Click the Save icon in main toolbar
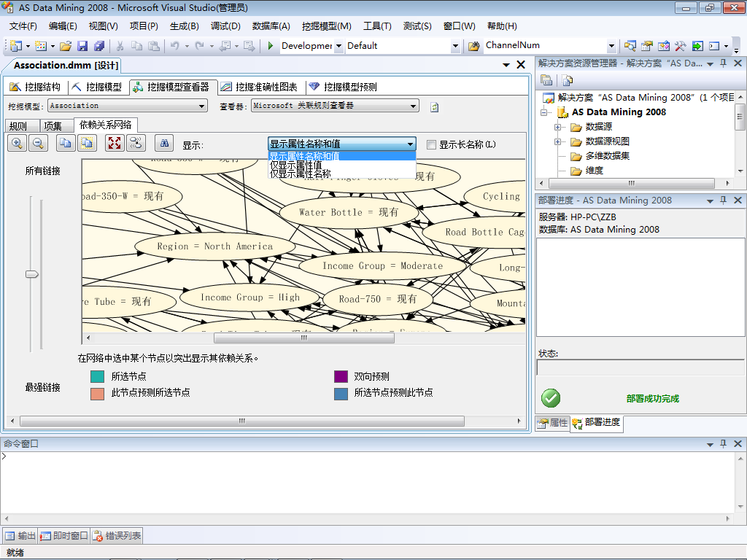The height and width of the screenshot is (560, 747). pos(82,46)
